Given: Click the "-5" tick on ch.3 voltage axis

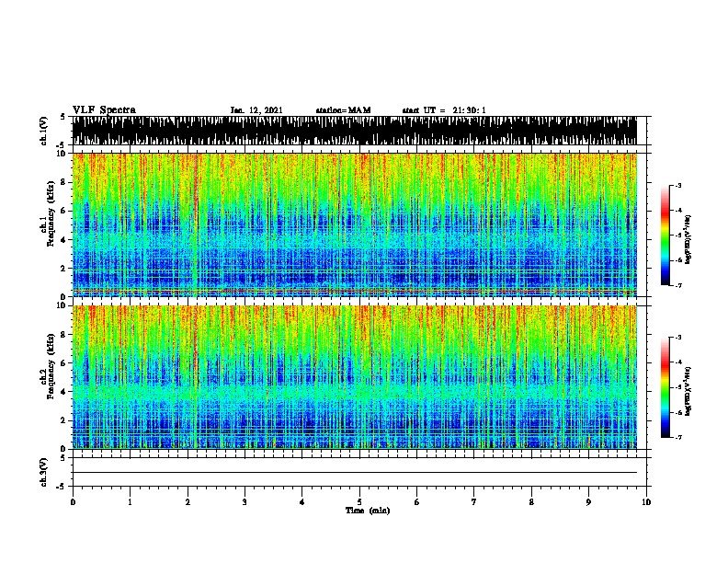Looking at the screenshot, I should point(62,487).
